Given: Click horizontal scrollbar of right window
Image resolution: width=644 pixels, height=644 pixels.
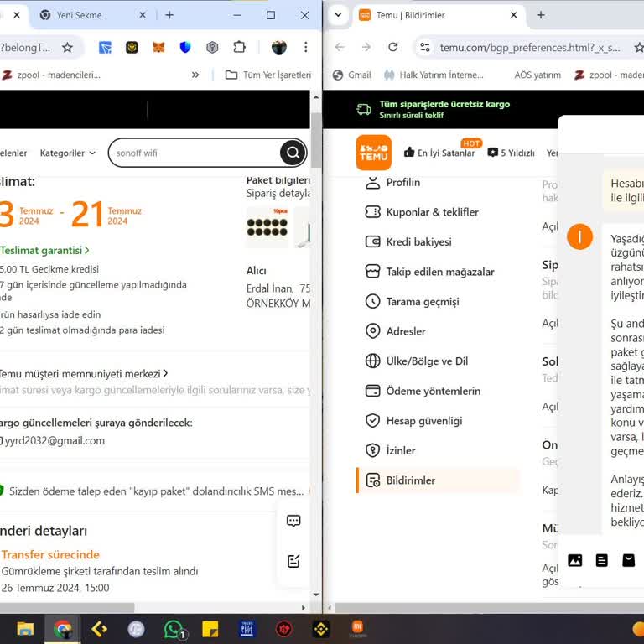Looking at the screenshot, I should pyautogui.click(x=490, y=607).
